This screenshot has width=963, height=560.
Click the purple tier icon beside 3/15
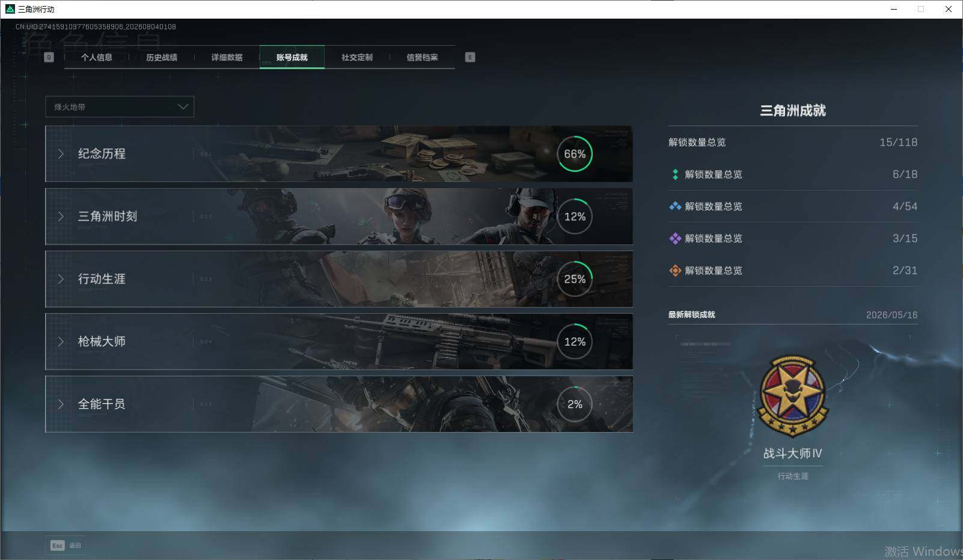(x=675, y=239)
